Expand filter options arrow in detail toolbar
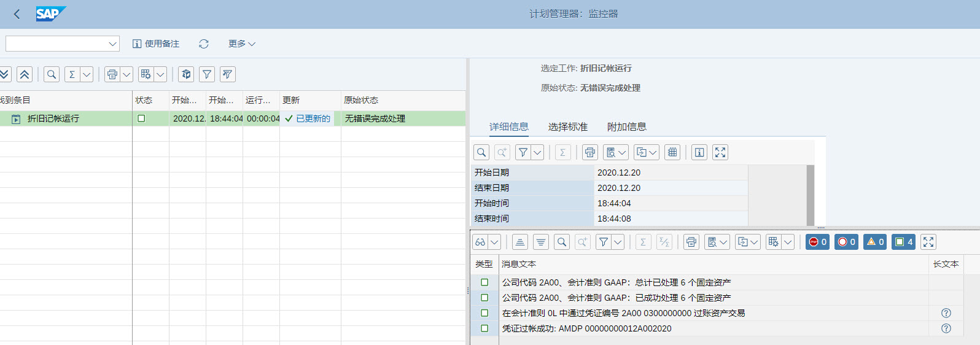Screen dimensions: 980x345 pyautogui.click(x=537, y=152)
